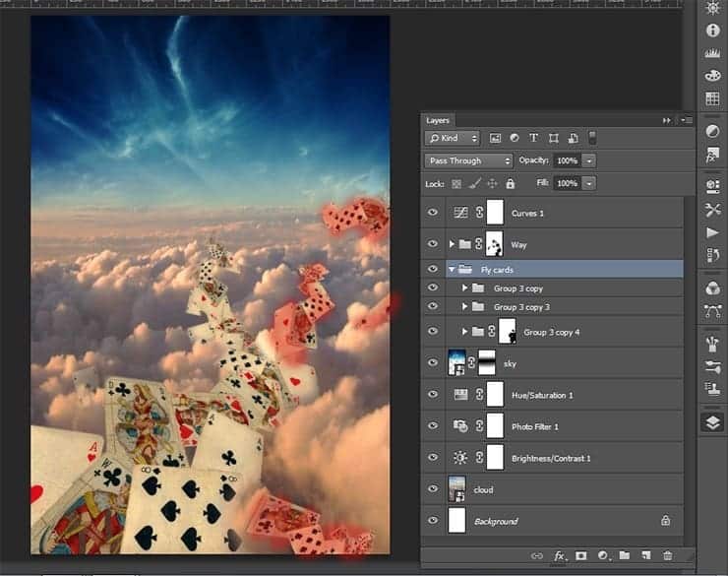This screenshot has width=728, height=576.
Task: Click the Add layer style fx icon
Action: [x=560, y=556]
